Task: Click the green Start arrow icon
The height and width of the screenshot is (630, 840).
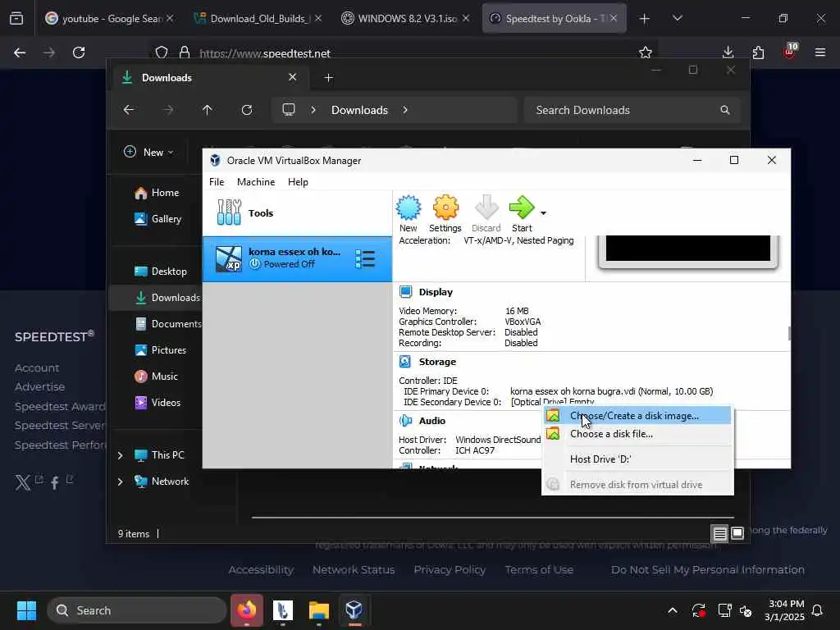Action: [x=521, y=208]
